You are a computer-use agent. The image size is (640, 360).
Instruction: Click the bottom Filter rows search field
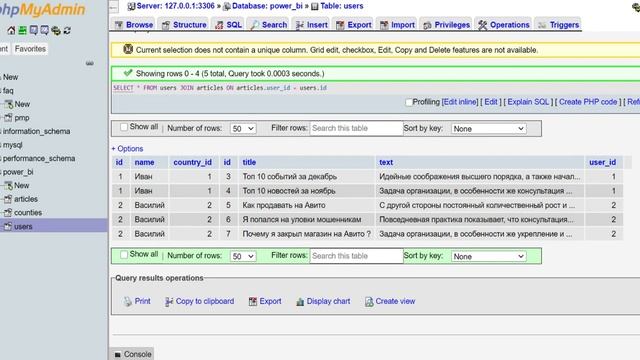point(356,256)
